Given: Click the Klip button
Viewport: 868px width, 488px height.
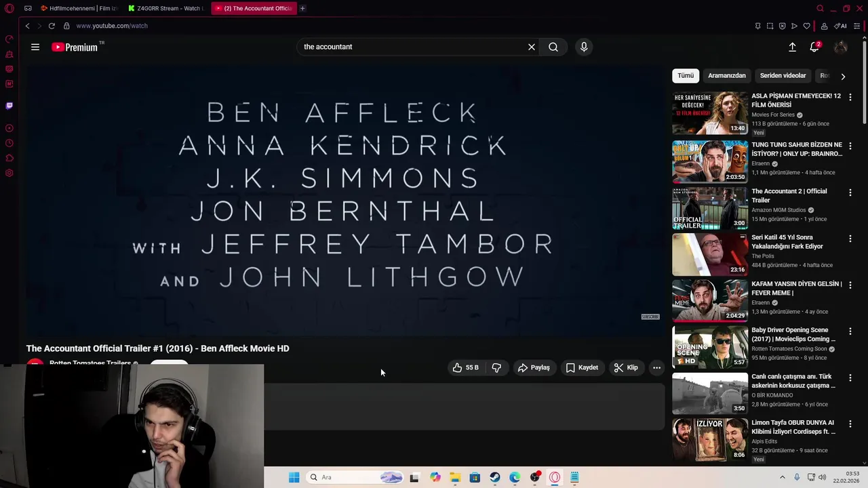Looking at the screenshot, I should click(626, 367).
